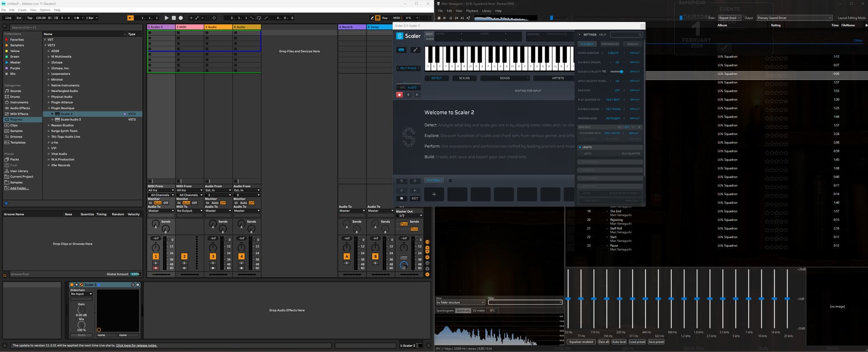This screenshot has height=352, width=868.
Task: Open Grooves category in browser
Action: coord(16,136)
